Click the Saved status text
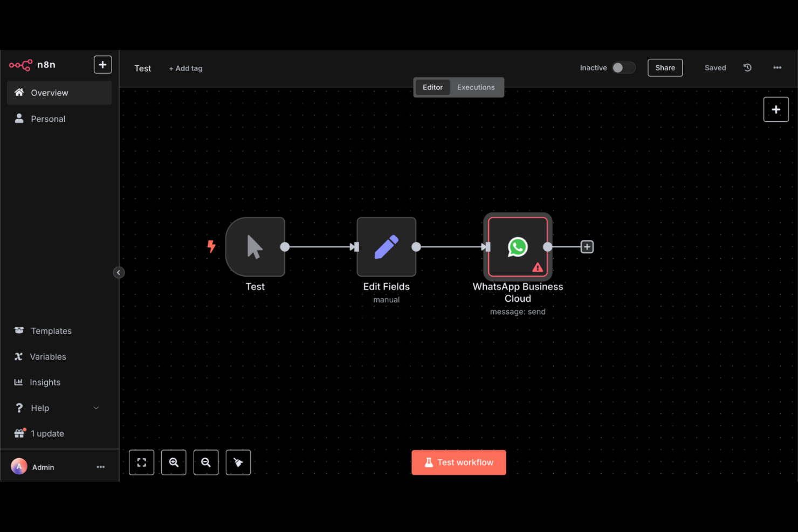 (715, 67)
